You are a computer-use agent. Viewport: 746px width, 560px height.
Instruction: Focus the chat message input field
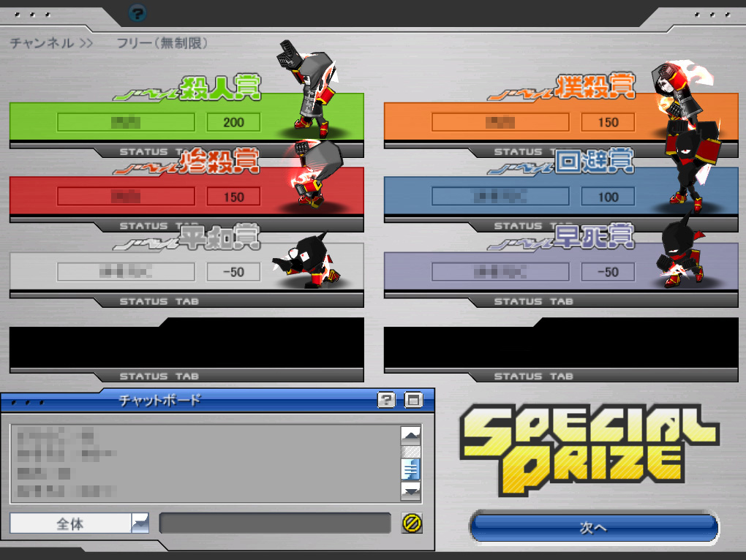[275, 523]
